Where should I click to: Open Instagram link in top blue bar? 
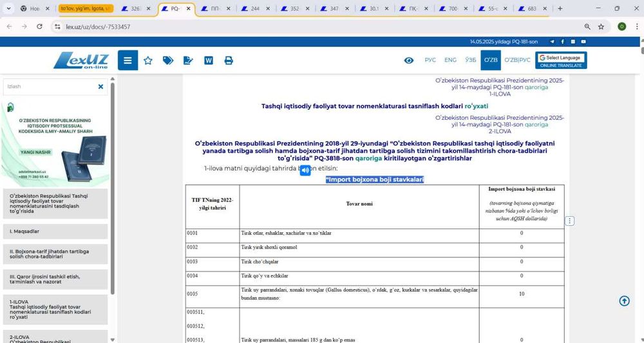click(x=573, y=42)
